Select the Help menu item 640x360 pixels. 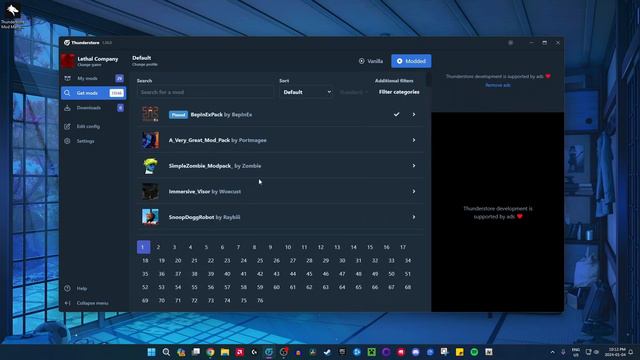coord(93,288)
